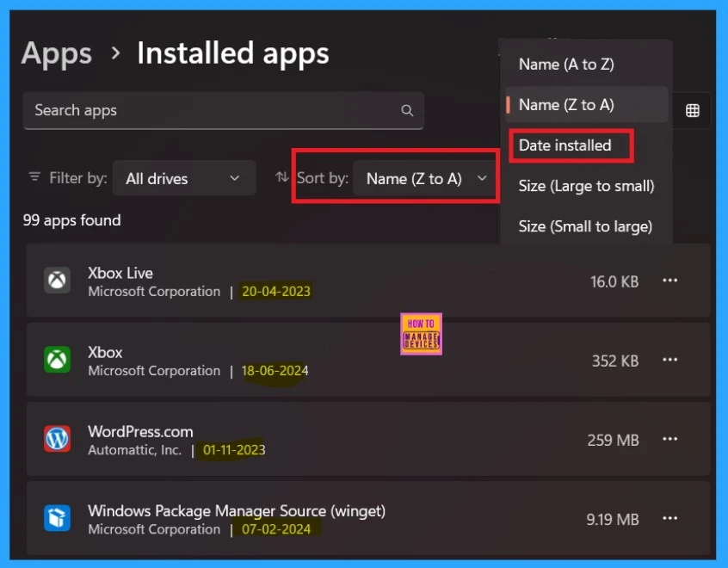Click the Xbox Live app name
This screenshot has width=728, height=568.
tap(120, 273)
